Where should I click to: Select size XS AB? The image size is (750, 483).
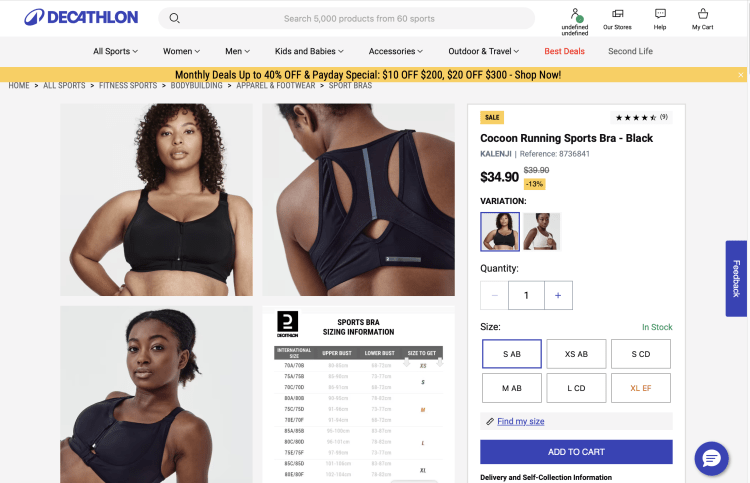pos(576,354)
